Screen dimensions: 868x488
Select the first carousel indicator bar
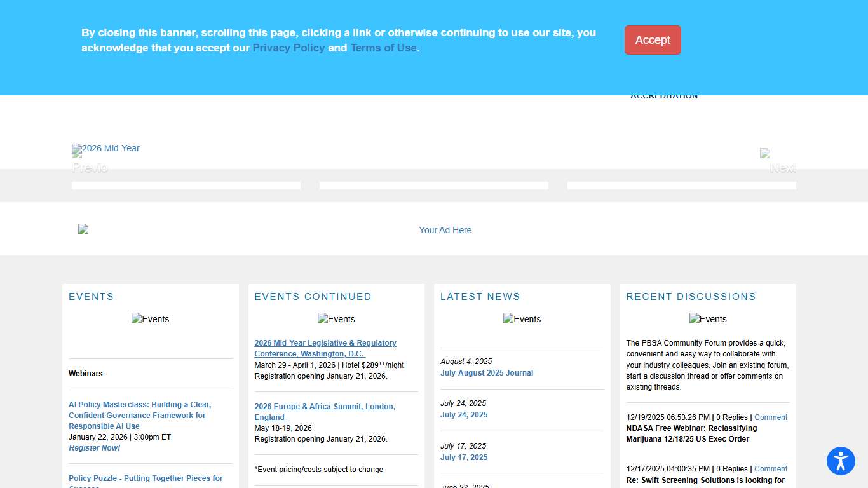pyautogui.click(x=186, y=185)
